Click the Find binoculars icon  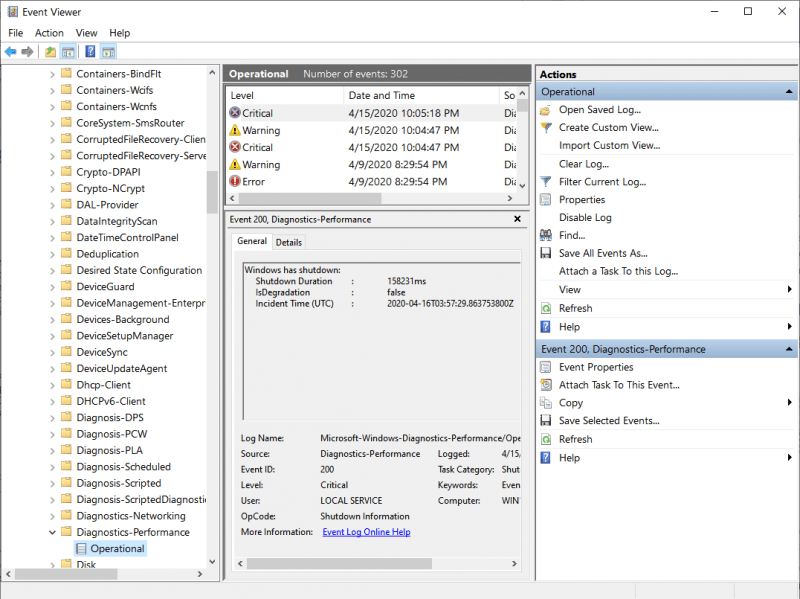point(545,233)
